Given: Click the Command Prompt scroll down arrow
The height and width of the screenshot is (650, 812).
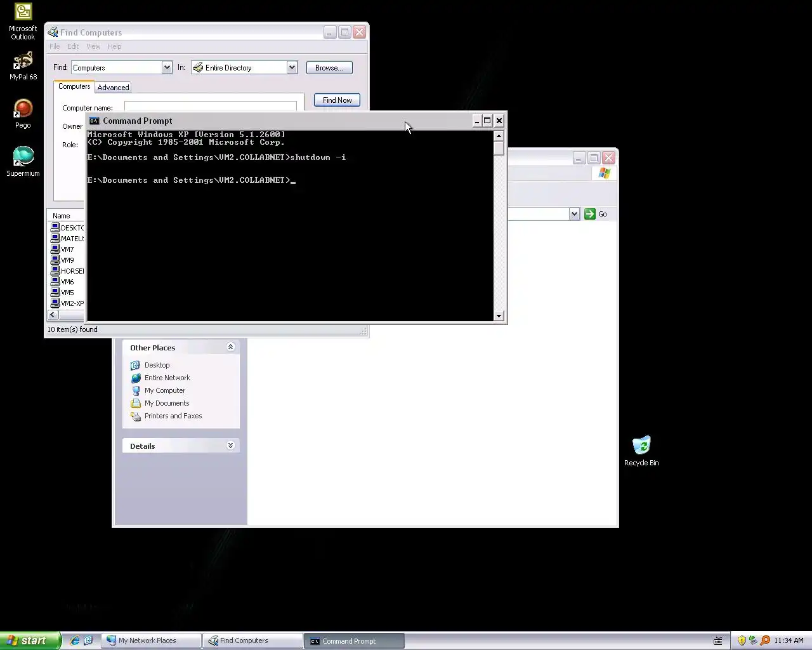Looking at the screenshot, I should tap(499, 315).
